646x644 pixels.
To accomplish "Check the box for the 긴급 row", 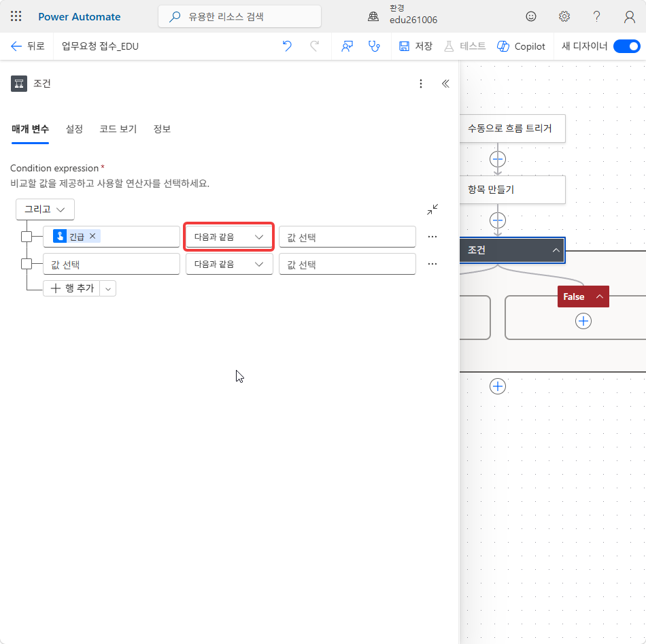I will (x=27, y=237).
